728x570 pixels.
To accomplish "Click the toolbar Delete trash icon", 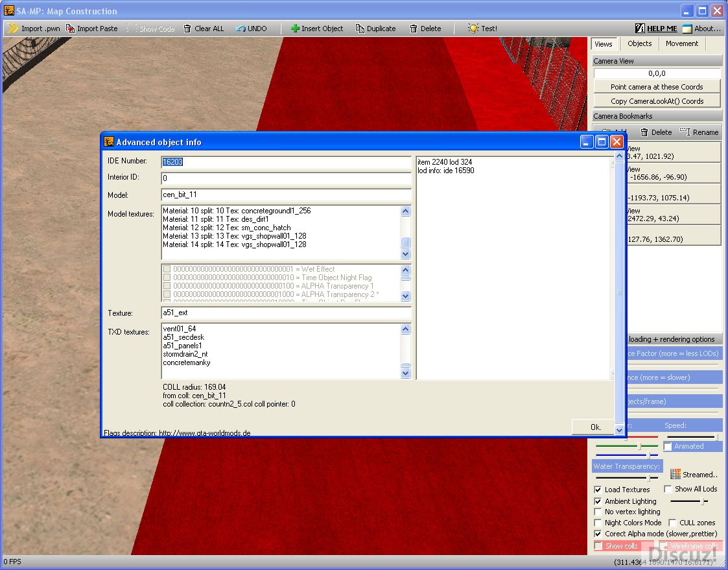I will click(x=414, y=29).
